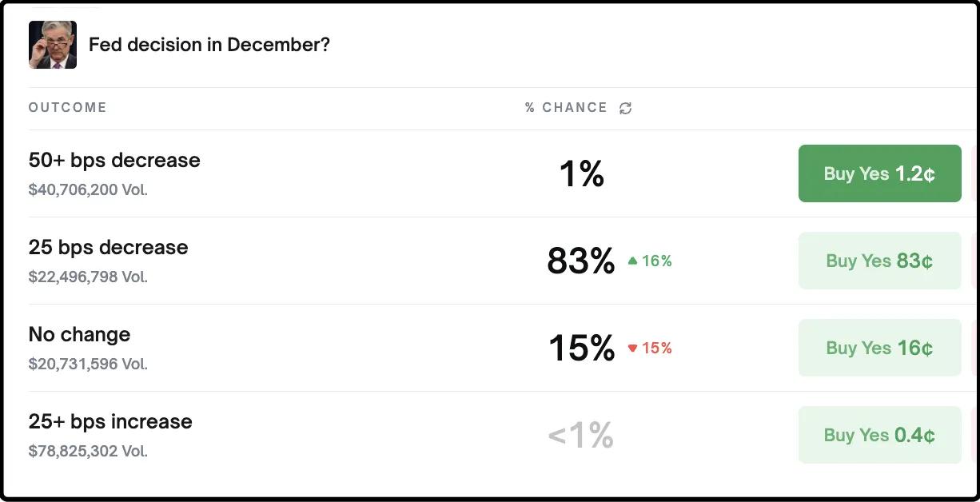
Task: Click the red down arrow 15% indicator
Action: coord(649,348)
